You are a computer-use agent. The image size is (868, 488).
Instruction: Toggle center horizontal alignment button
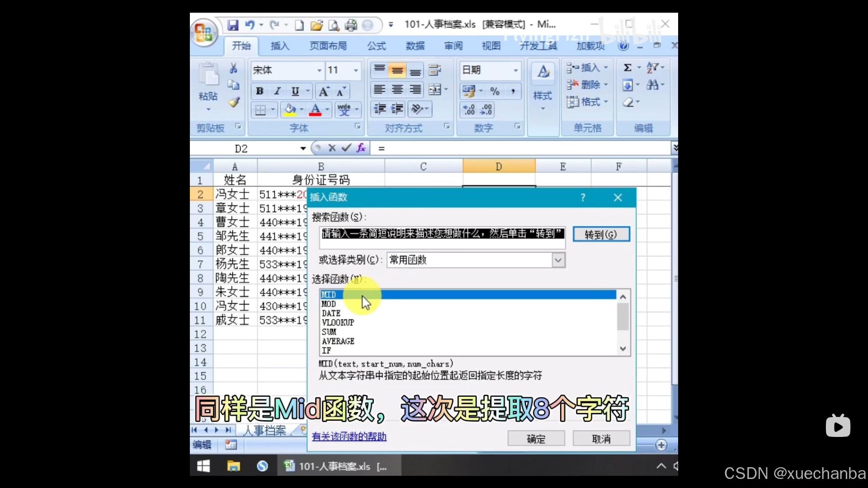(397, 90)
